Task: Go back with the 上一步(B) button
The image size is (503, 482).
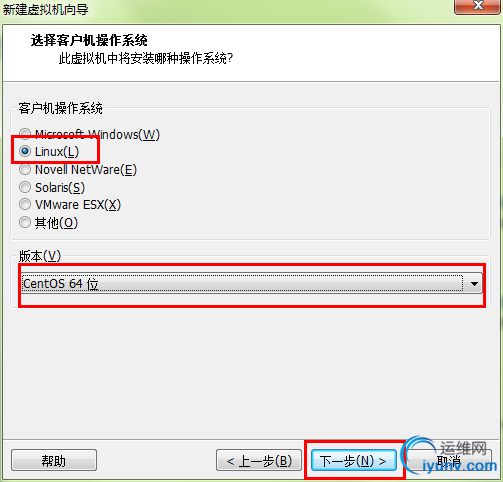Action: (259, 460)
